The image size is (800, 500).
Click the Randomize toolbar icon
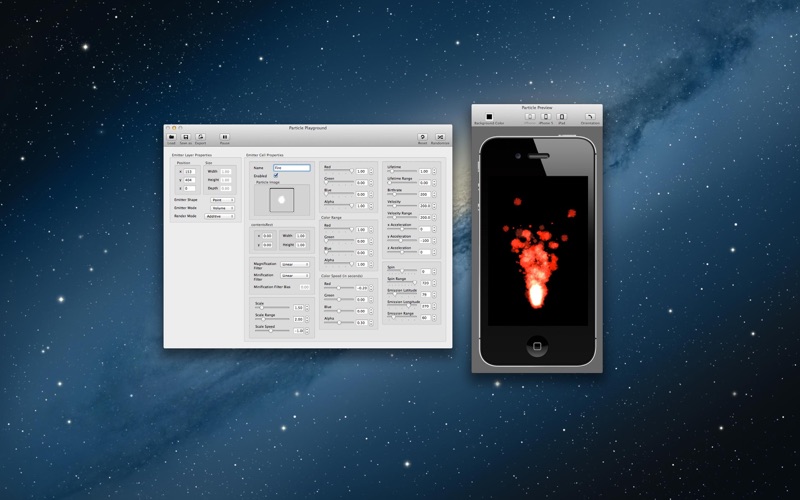coord(440,137)
